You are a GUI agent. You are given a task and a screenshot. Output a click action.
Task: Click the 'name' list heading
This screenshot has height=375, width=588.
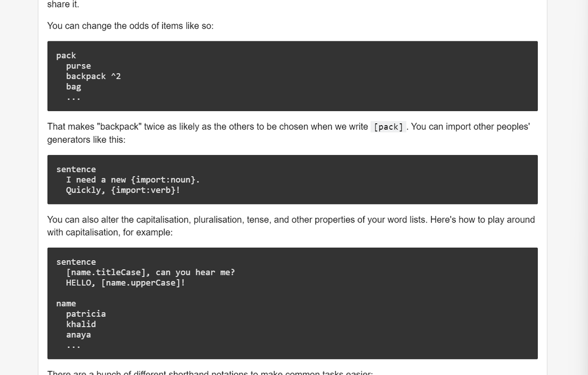[x=66, y=304]
